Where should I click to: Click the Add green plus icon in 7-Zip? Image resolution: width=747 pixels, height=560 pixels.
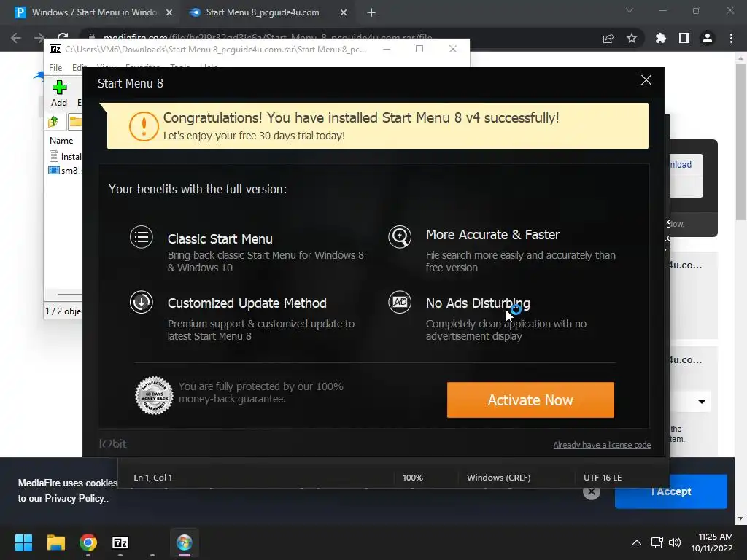tap(59, 87)
